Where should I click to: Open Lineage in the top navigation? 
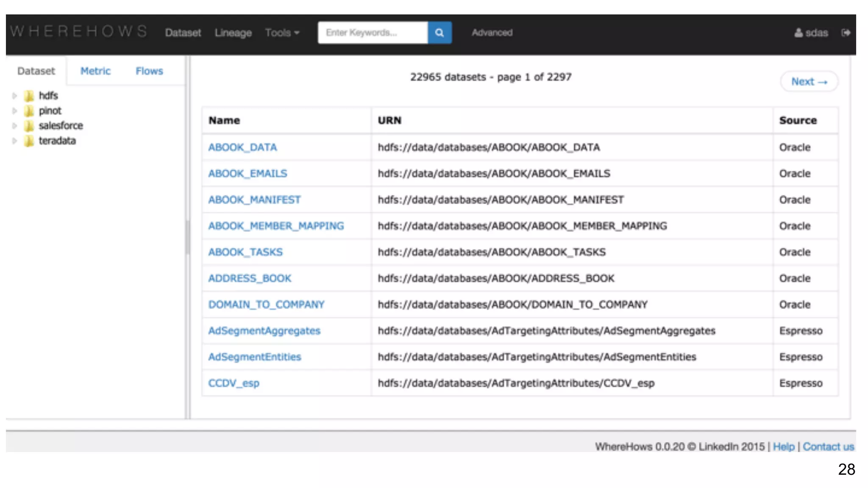(233, 33)
